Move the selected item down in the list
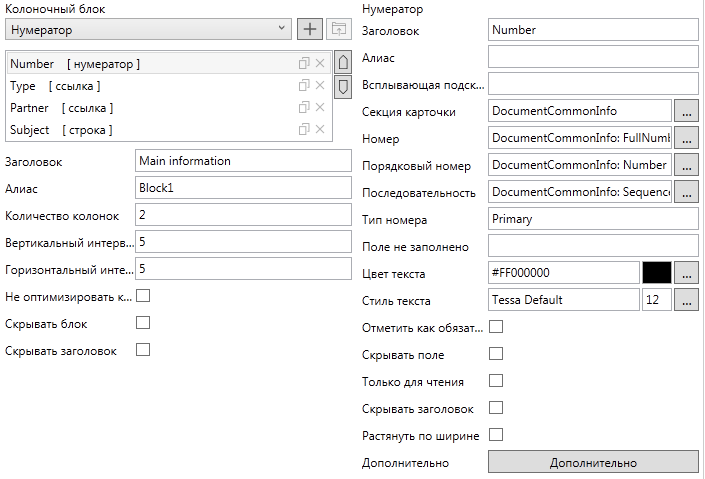705x479 pixels. [342, 86]
